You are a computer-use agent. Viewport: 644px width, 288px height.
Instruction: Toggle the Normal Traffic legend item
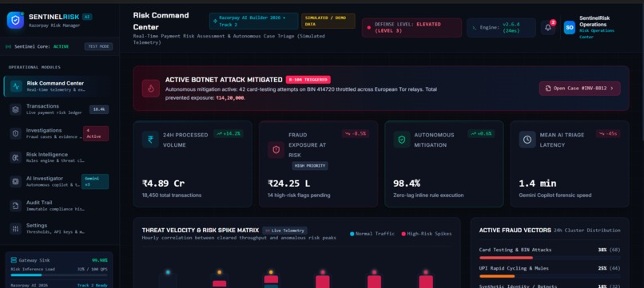(x=372, y=234)
